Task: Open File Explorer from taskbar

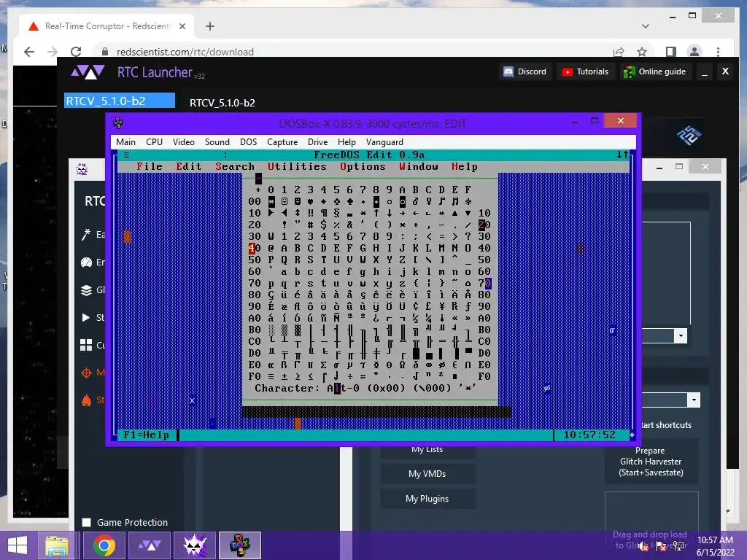Action: click(57, 545)
